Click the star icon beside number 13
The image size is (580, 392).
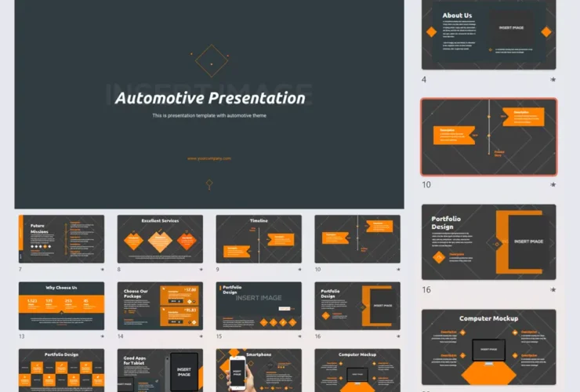pos(103,336)
